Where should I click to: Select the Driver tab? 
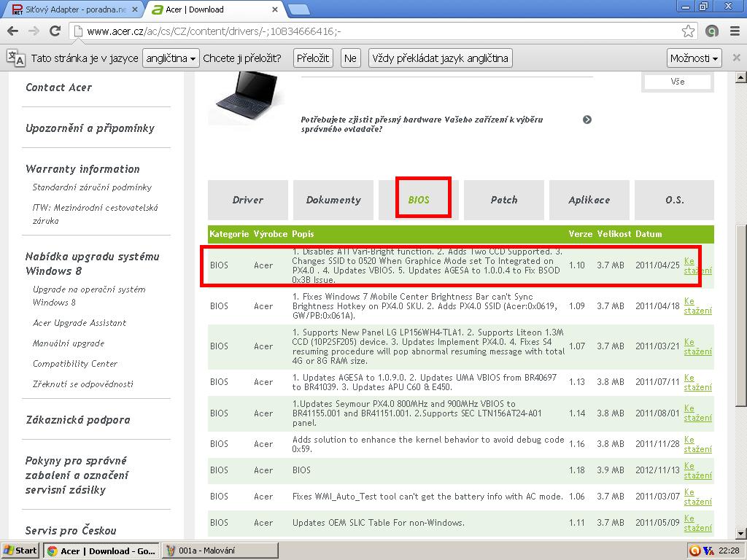coord(248,200)
